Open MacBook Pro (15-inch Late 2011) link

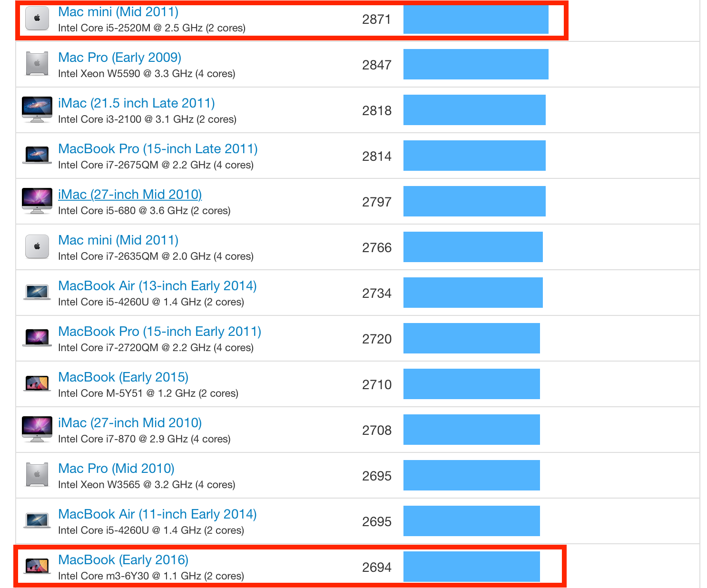tap(157, 149)
